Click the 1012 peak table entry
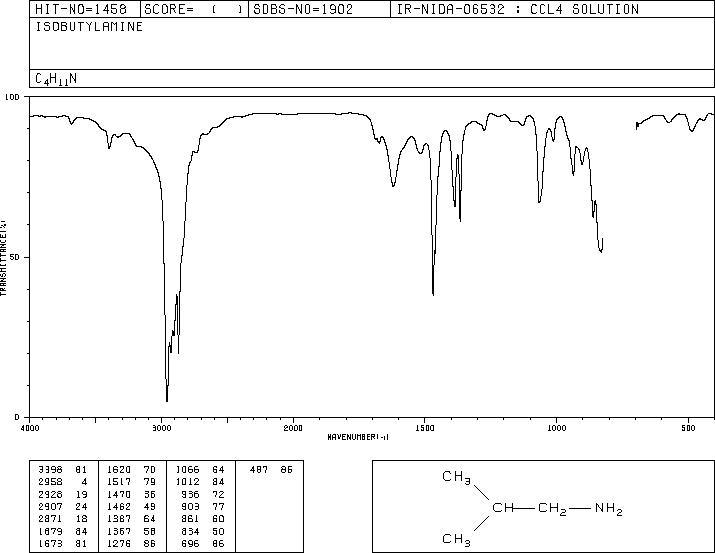The height and width of the screenshot is (553, 715). [x=200, y=482]
